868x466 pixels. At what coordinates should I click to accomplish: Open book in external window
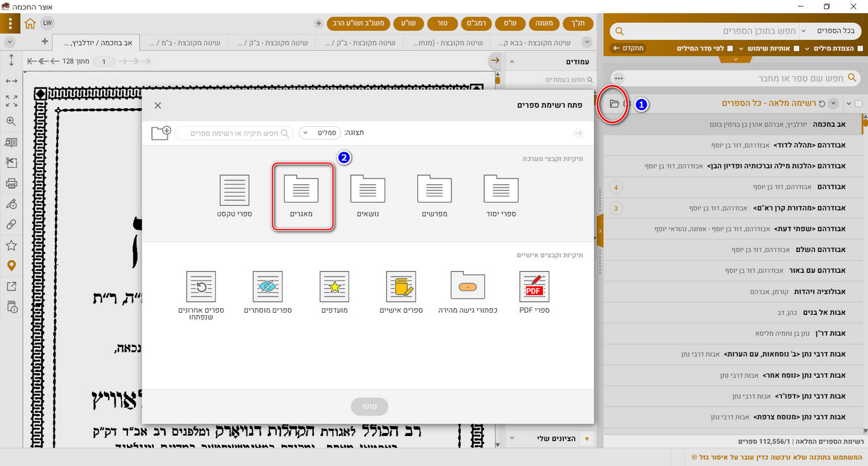point(11,286)
